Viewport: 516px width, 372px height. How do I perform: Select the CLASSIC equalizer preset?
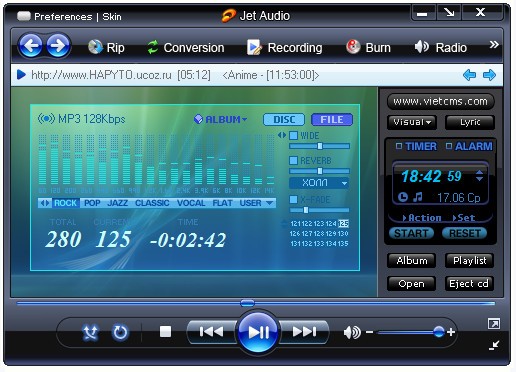152,203
